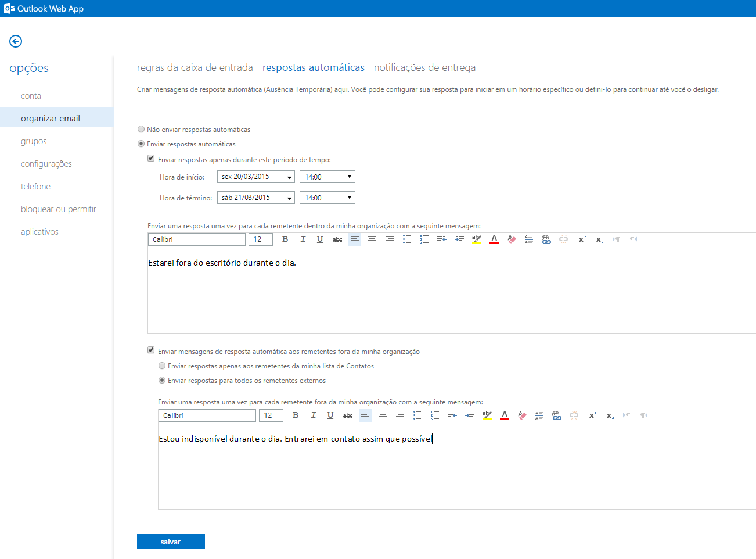Decrease indent in internal message toolbar
The width and height of the screenshot is (756, 559).
[442, 239]
